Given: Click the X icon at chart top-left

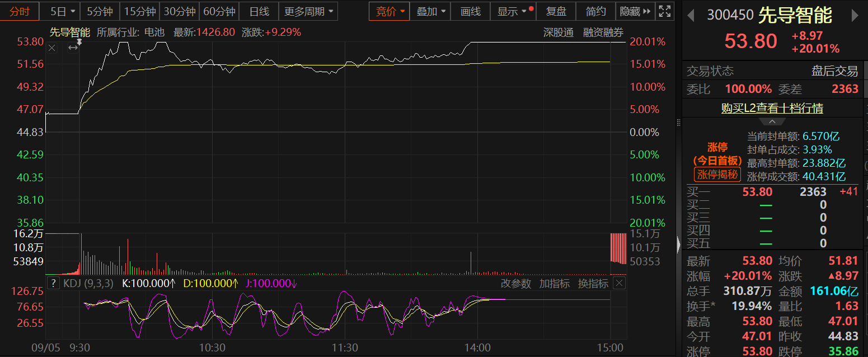Looking at the screenshot, I should 52,48.
